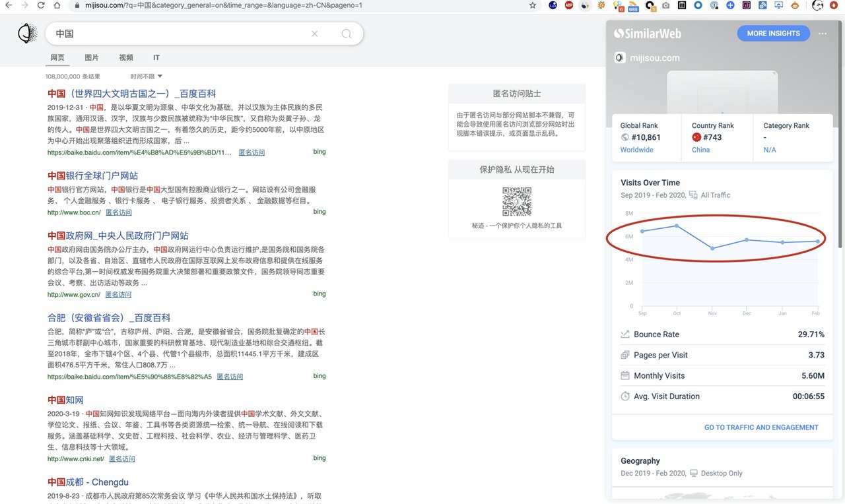Expand the 时间不限 time filter dropdown
The height and width of the screenshot is (504, 845).
click(146, 77)
